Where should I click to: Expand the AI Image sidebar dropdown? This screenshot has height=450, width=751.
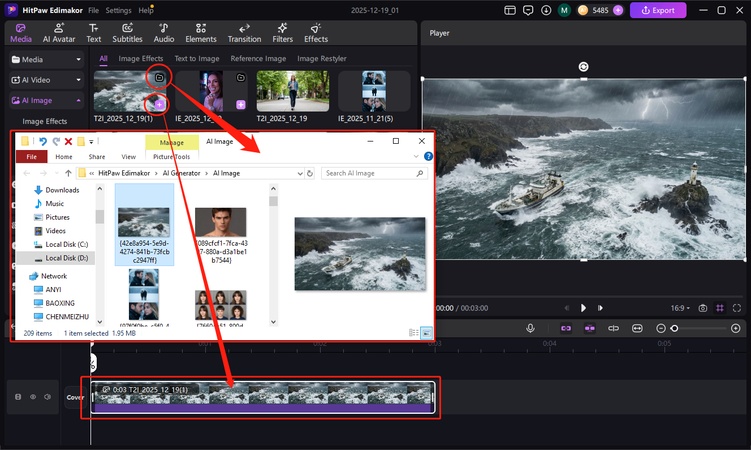pos(78,100)
